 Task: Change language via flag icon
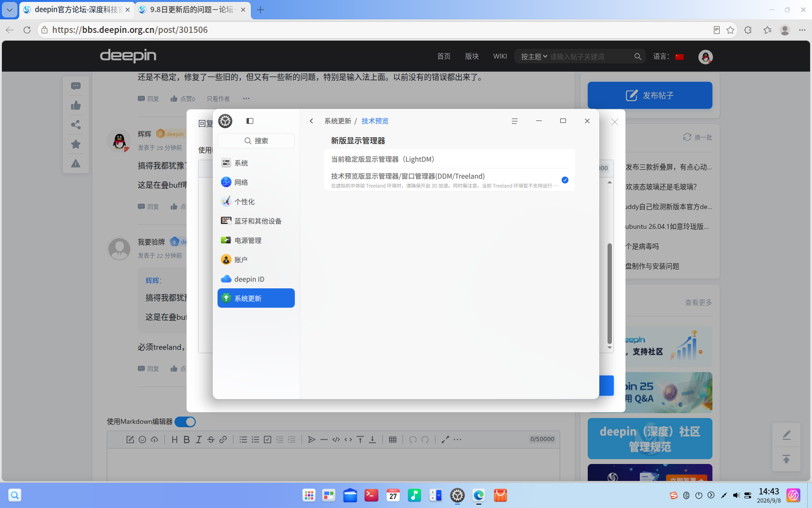pos(680,57)
